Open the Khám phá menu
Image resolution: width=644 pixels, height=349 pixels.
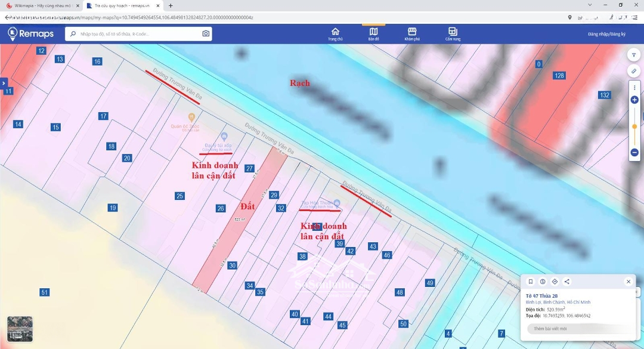tap(412, 34)
